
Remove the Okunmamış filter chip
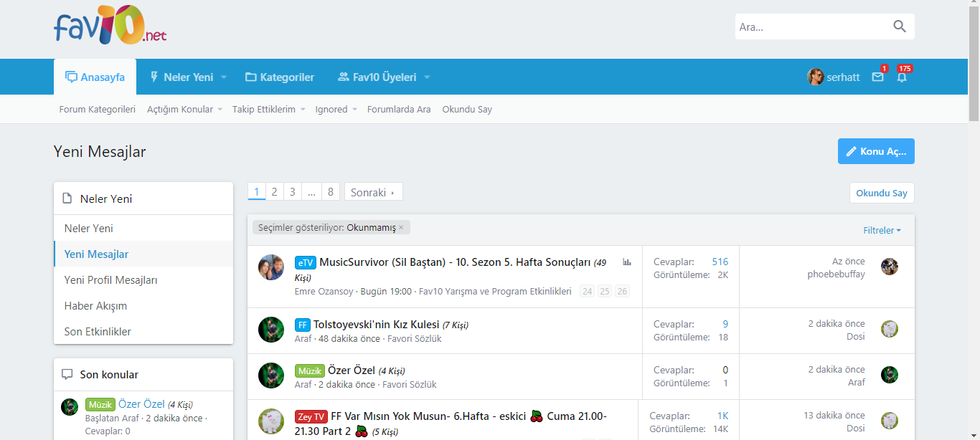tap(401, 228)
